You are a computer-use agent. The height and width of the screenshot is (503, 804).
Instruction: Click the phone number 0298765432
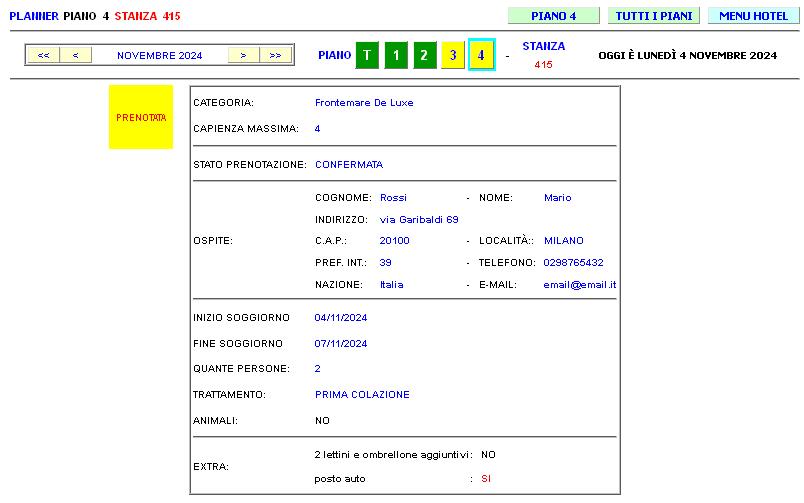pos(573,263)
